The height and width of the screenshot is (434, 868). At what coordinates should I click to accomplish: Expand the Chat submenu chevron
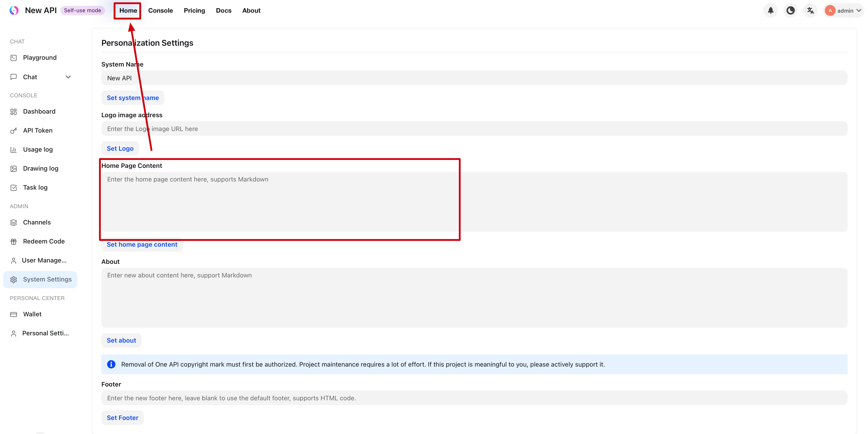point(68,77)
